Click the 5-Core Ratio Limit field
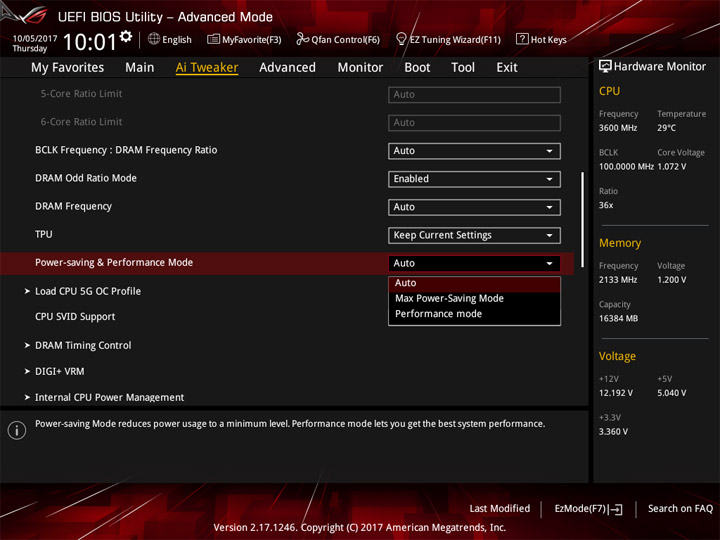This screenshot has width=720, height=540. (474, 95)
